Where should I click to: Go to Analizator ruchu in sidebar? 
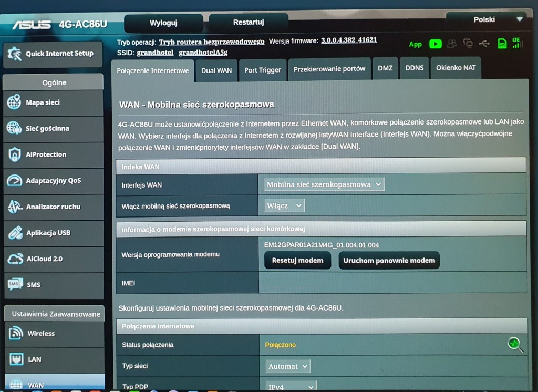[x=53, y=207]
